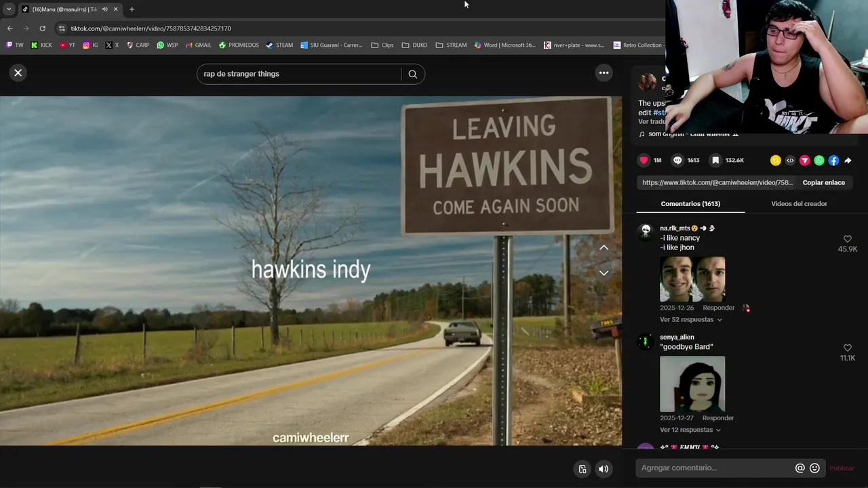Open CARP bookmark

(x=138, y=45)
